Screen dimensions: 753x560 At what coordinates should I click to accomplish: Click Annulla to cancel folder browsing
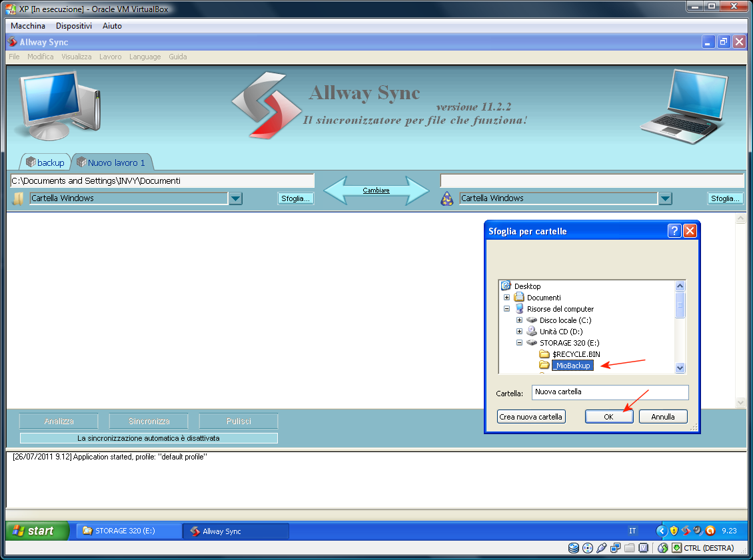coord(663,417)
